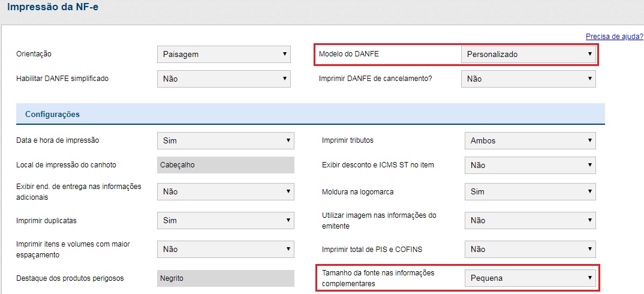644x294 pixels.
Task: Open the Imprimir duplicatas dropdown
Action: 225,220
